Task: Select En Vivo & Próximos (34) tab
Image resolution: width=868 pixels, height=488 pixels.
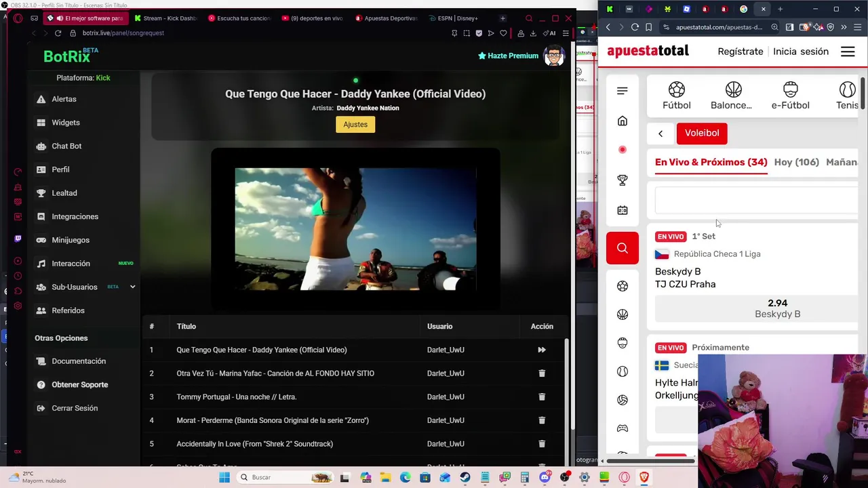Action: click(x=711, y=163)
